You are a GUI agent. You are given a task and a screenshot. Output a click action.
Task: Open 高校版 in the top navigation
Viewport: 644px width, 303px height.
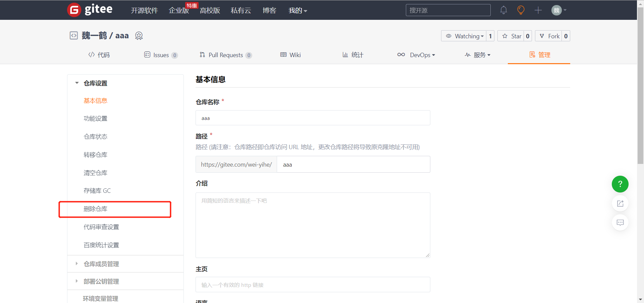210,10
